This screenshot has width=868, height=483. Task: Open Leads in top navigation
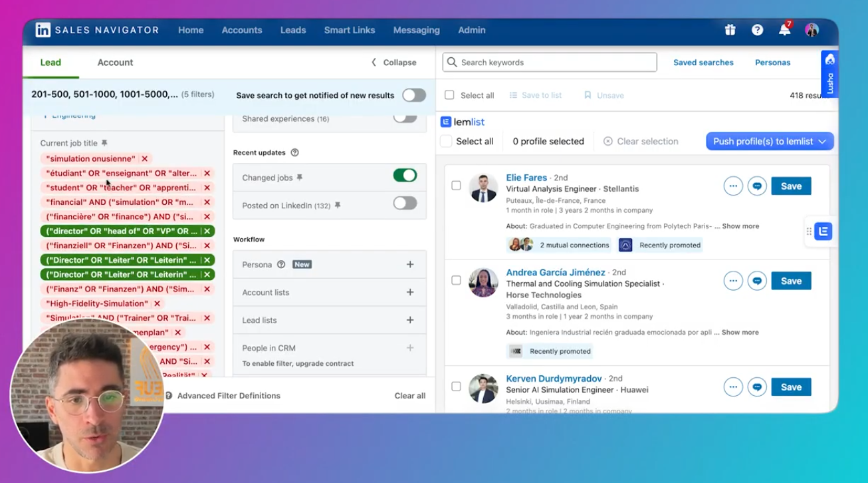click(x=293, y=30)
